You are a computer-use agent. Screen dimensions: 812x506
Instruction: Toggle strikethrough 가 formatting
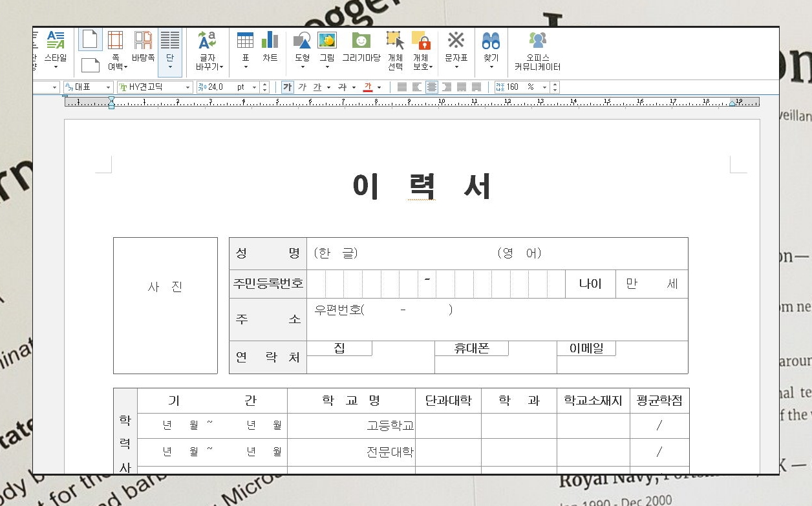[x=342, y=87]
